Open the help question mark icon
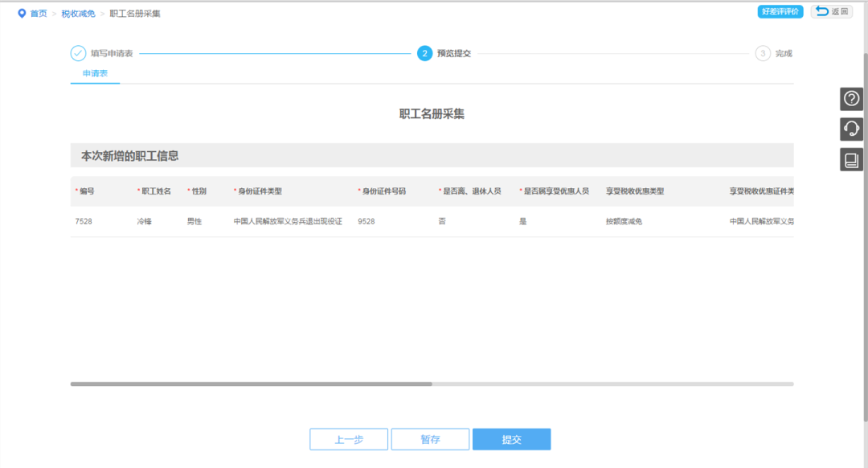The width and height of the screenshot is (868, 468). tap(851, 99)
